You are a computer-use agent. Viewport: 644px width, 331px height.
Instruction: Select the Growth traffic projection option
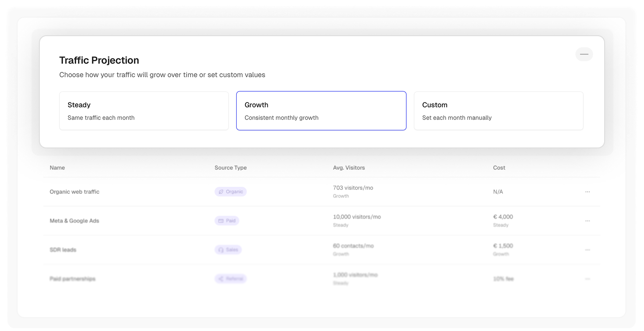pyautogui.click(x=321, y=110)
